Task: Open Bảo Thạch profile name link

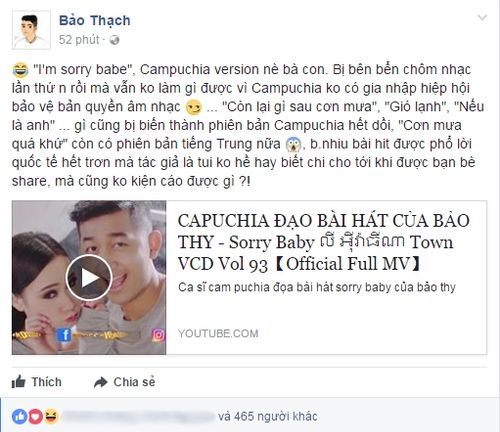Action: click(x=95, y=21)
